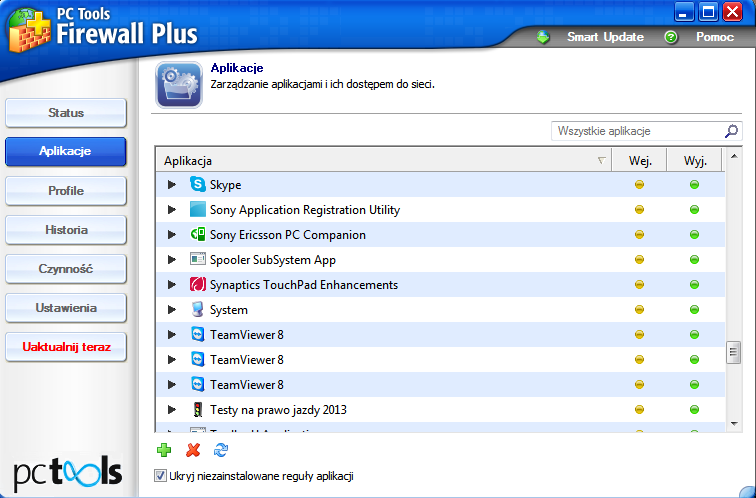Click the Aplikacja column sort arrow
This screenshot has width=756, height=498.
coord(601,161)
